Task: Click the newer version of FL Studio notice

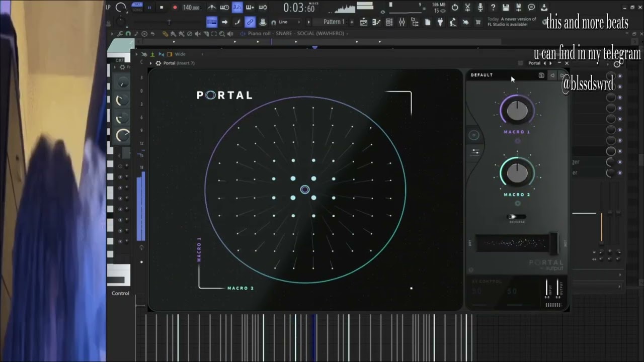Action: tap(512, 22)
